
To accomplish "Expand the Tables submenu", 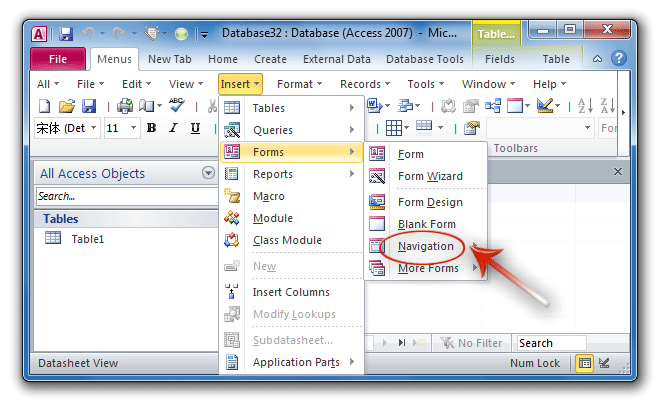I will (352, 108).
